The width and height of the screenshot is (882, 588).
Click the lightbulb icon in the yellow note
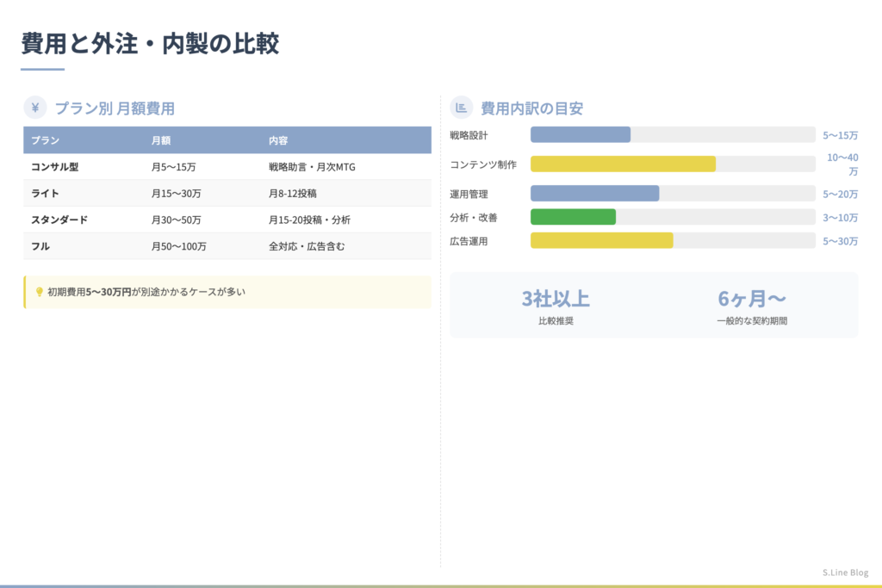click(40, 292)
